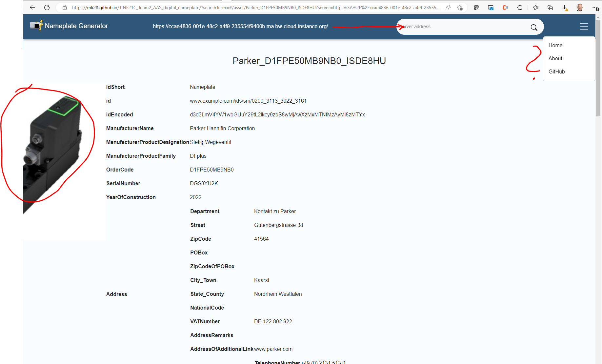
Task: Select GitHub in the dropdown menu
Action: (x=556, y=71)
